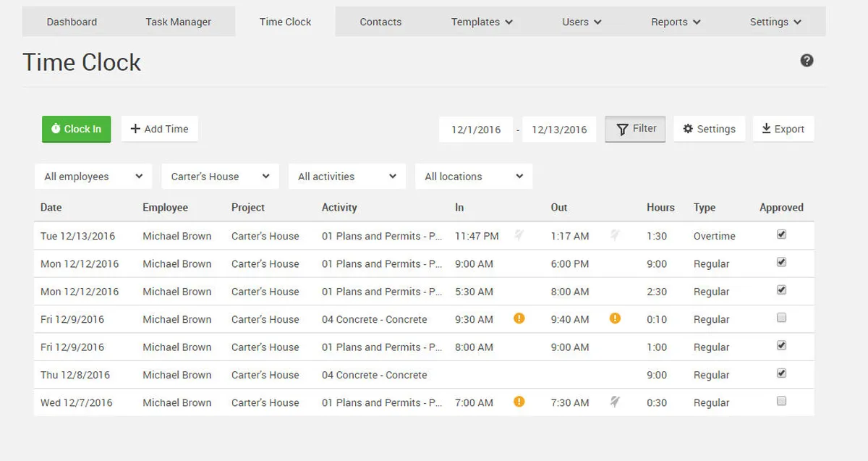
Task: Toggle the Filter button
Action: (x=636, y=129)
